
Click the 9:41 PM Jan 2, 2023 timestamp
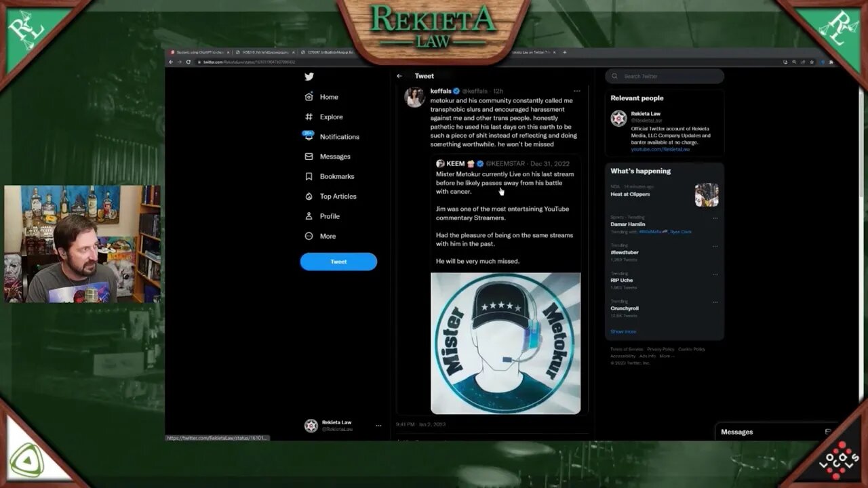(421, 424)
